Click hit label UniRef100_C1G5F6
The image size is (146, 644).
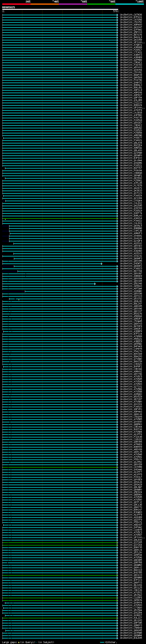(x=131, y=598)
